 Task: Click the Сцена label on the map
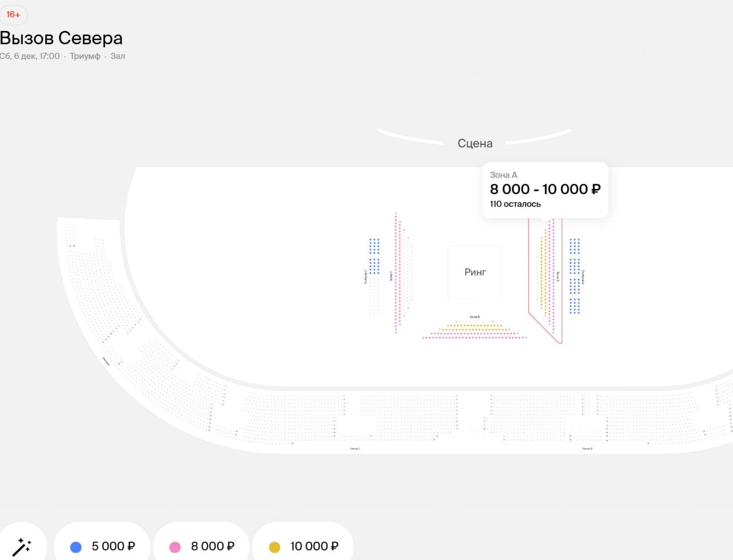coord(475,143)
